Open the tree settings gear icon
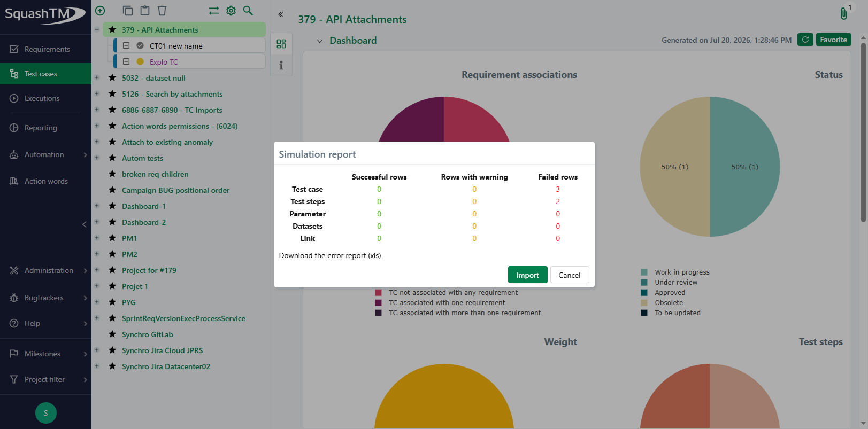The image size is (868, 429). point(231,11)
